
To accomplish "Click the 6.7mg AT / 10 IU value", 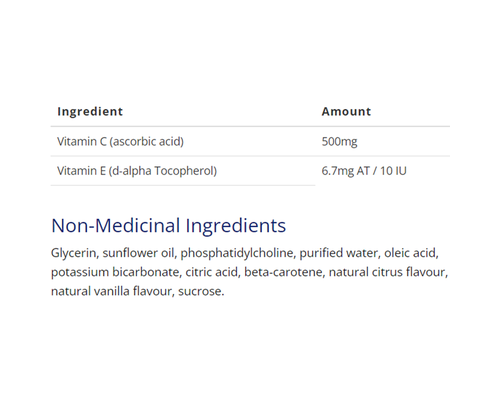I will [364, 171].
